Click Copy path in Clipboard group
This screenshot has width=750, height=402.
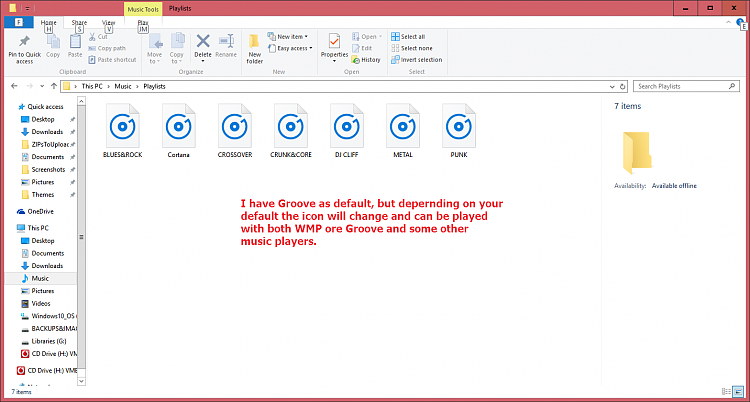click(x=107, y=48)
